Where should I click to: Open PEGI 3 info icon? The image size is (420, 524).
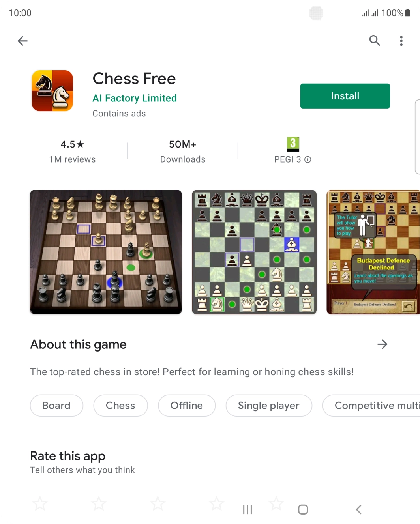(x=308, y=159)
